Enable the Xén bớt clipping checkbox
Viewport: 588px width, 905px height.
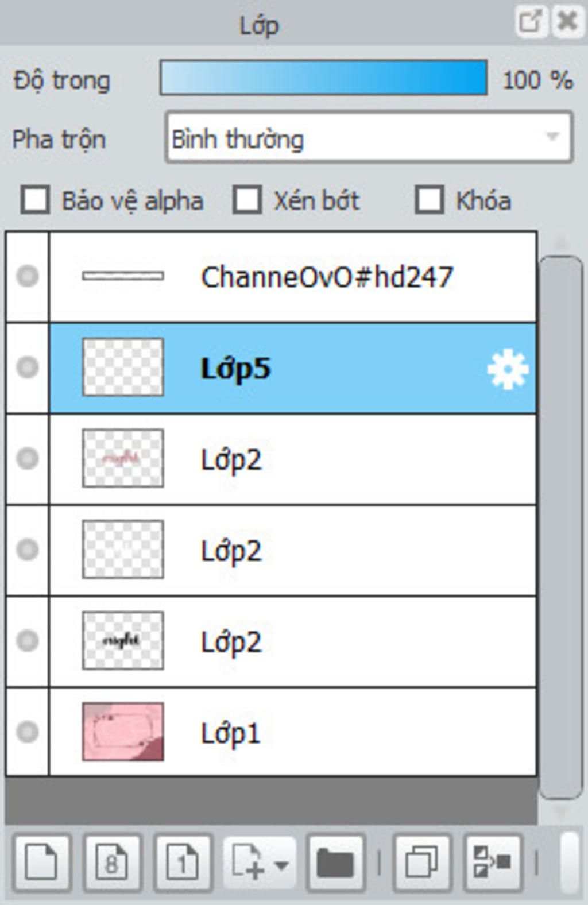pos(247,199)
